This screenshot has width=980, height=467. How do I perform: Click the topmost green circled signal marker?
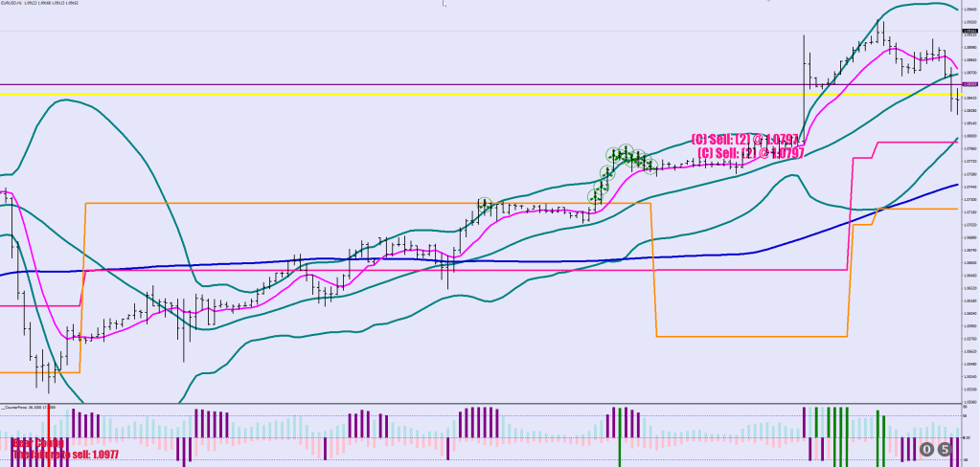point(625,149)
